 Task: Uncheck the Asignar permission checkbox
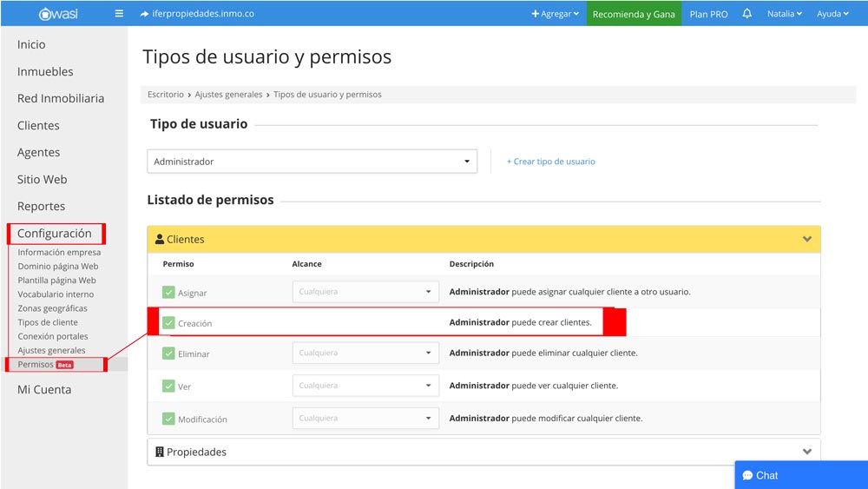click(x=168, y=293)
